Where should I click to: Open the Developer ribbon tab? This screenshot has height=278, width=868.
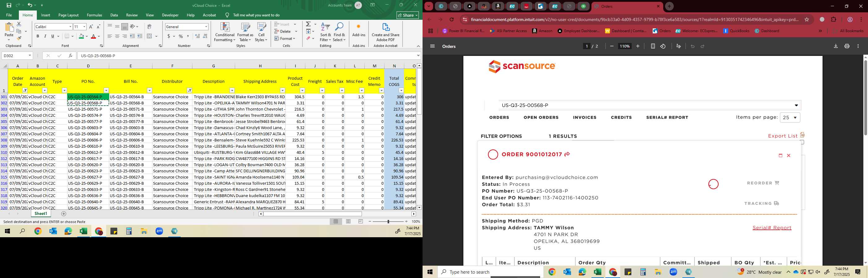170,15
